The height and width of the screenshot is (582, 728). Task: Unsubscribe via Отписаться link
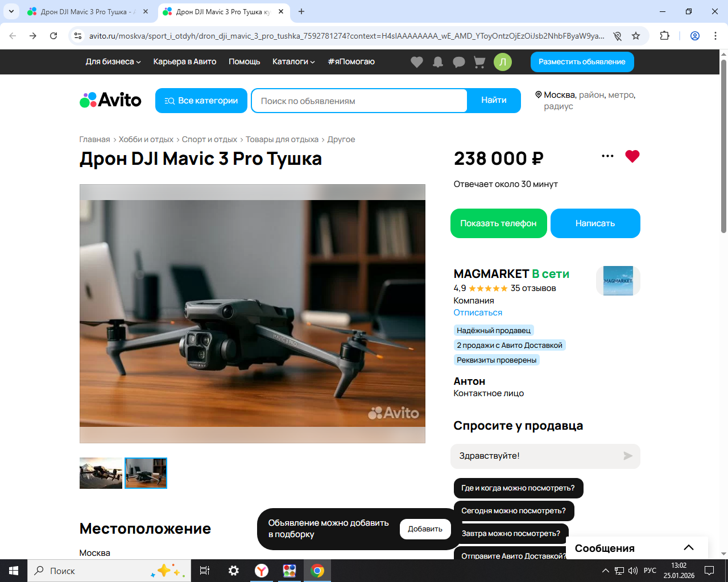point(478,313)
